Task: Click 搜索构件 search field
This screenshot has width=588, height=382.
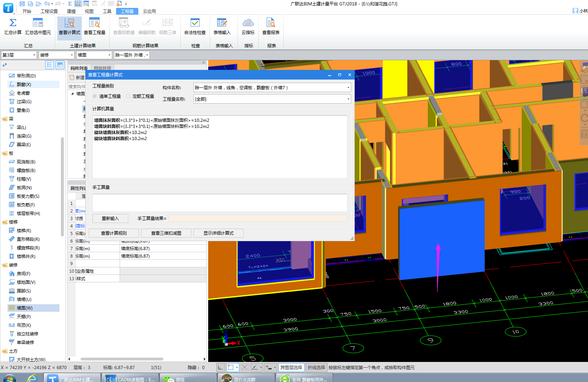Action: (x=77, y=86)
